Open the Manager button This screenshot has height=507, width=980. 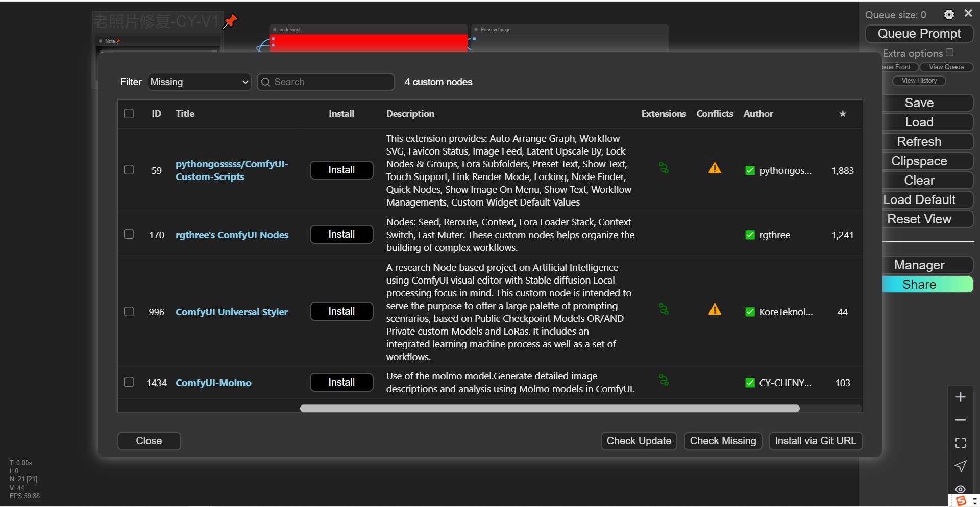tap(927, 265)
